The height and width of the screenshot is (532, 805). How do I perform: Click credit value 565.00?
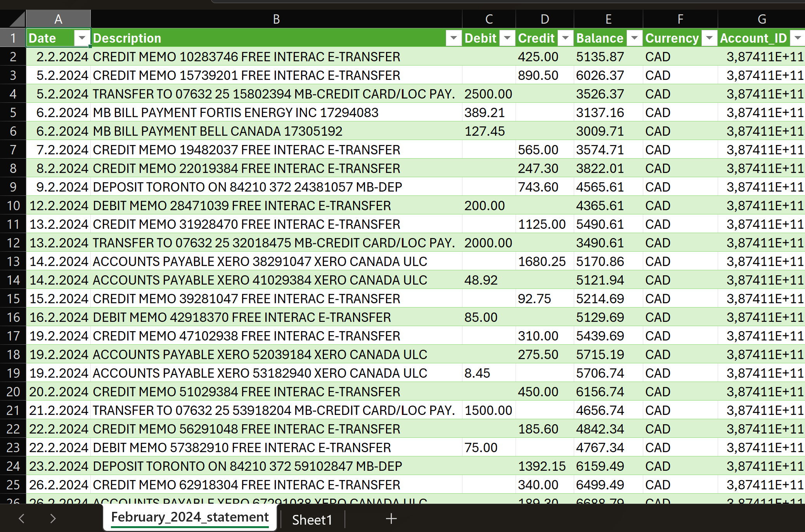point(545,150)
